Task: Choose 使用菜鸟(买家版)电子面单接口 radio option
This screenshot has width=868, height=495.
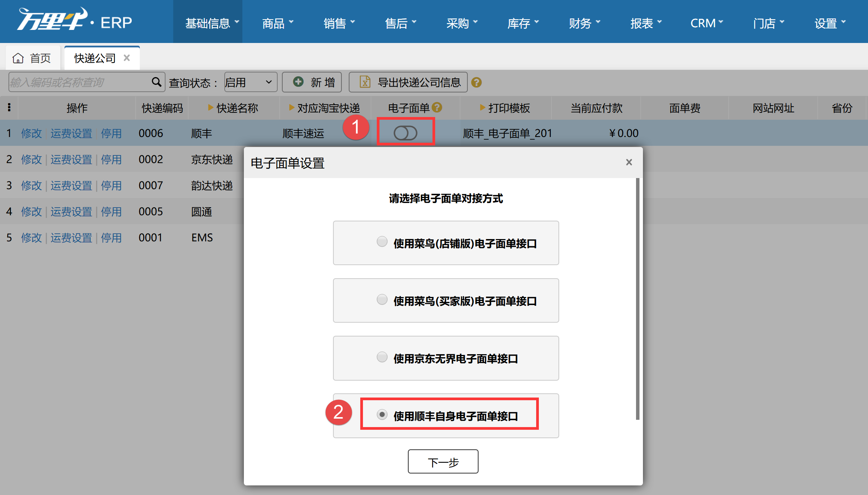Action: (x=382, y=300)
